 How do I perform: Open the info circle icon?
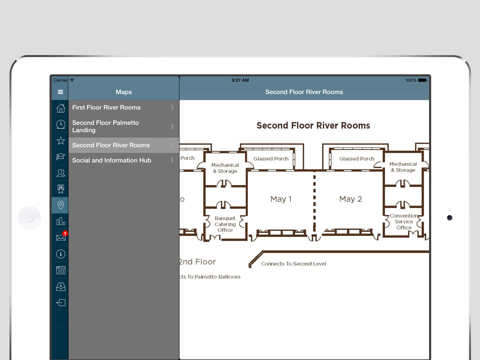[61, 254]
